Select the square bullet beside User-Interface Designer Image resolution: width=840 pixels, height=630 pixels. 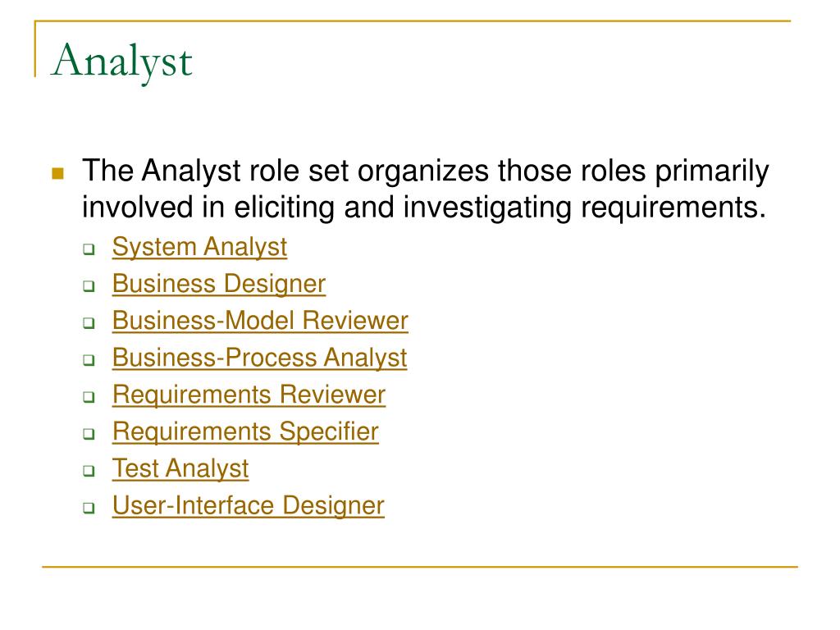89,508
